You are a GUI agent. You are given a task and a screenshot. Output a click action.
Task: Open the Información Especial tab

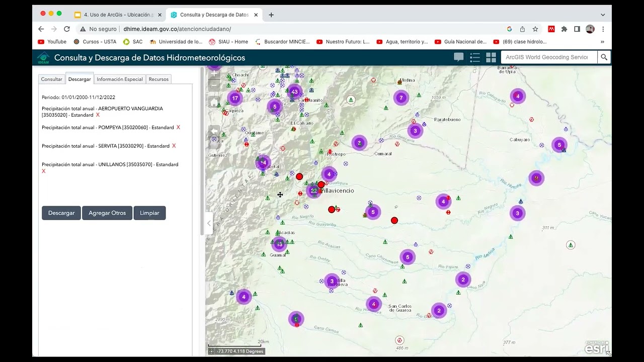coord(120,79)
